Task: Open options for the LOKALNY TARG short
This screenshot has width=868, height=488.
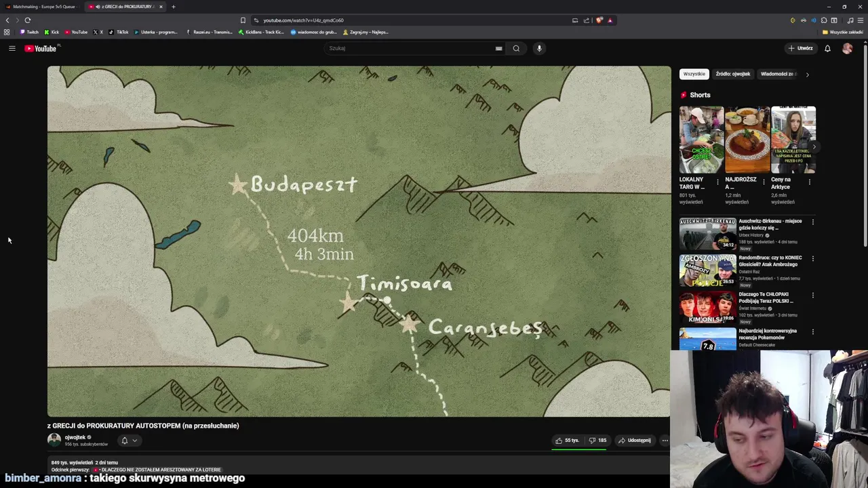Action: pyautogui.click(x=717, y=182)
